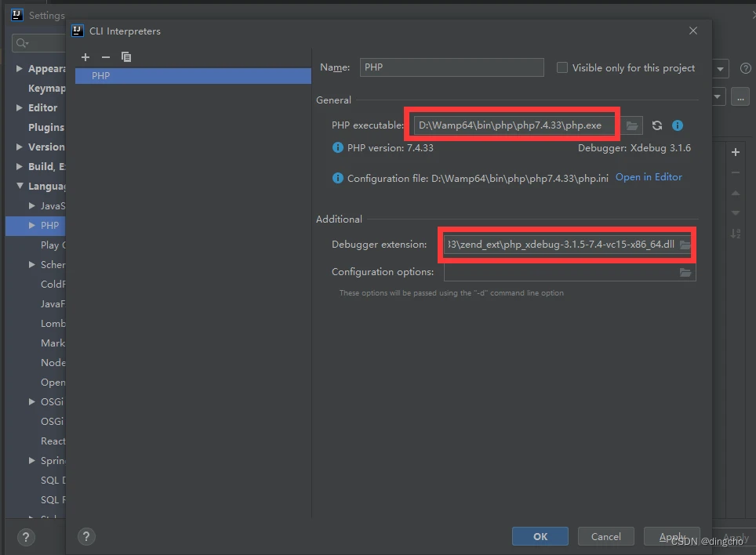The width and height of the screenshot is (756, 555).
Task: Expand the first OSGi settings node
Action: [32, 401]
